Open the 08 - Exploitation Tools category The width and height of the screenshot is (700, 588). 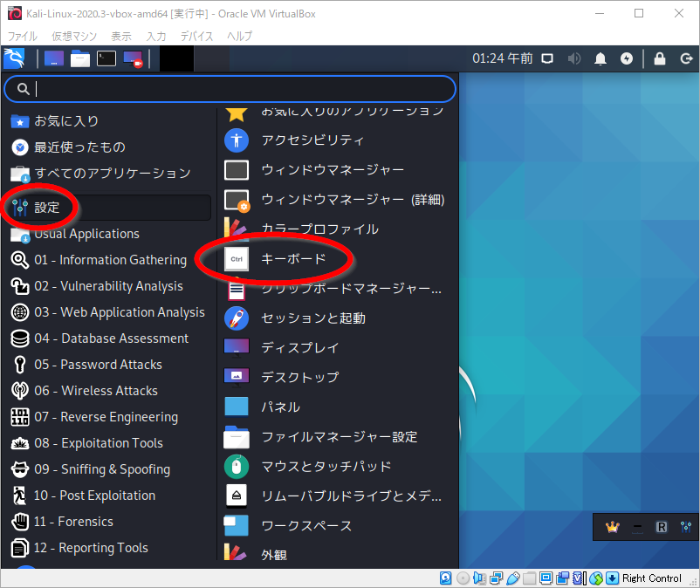[110, 443]
